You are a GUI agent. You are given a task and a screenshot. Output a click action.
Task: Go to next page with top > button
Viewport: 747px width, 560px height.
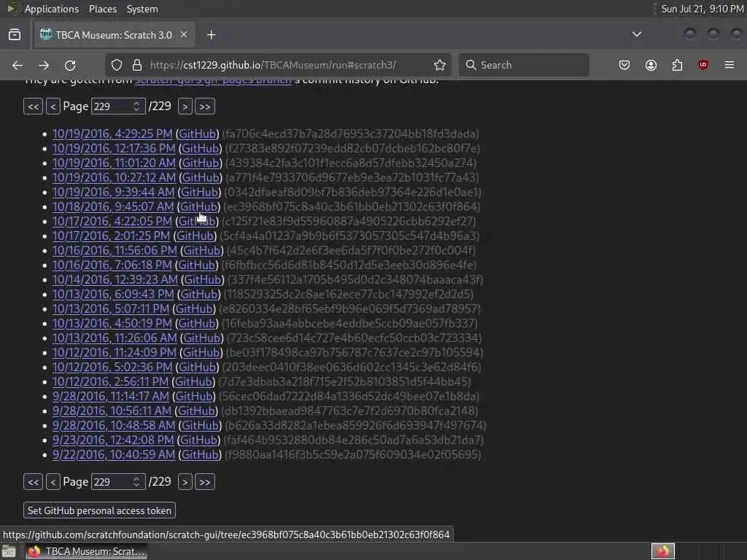click(185, 106)
